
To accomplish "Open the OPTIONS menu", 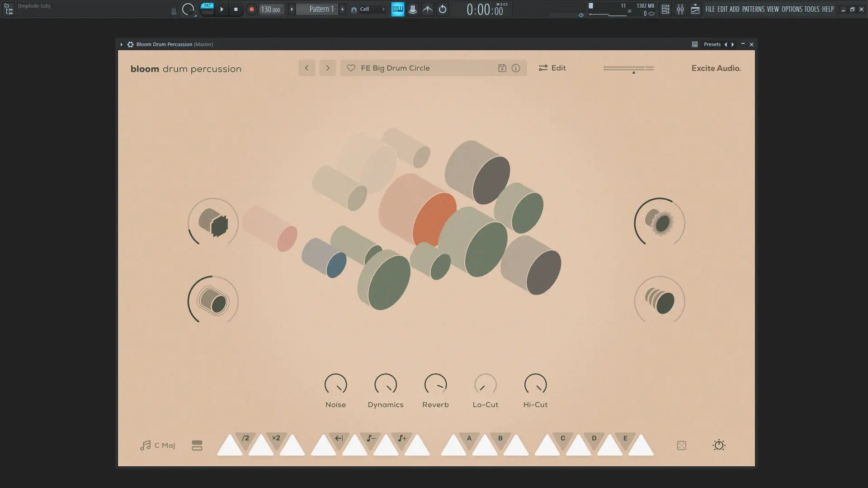I will 792,9.
